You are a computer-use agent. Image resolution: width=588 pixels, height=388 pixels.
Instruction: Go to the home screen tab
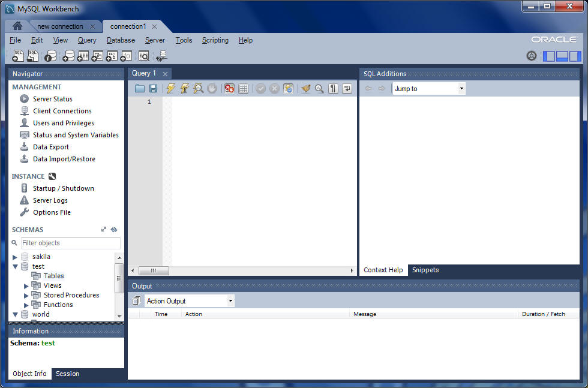tap(17, 26)
